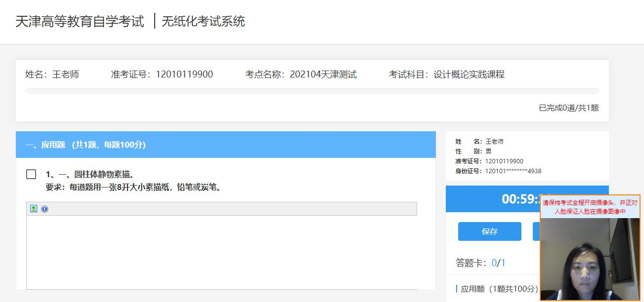Click the 身份证号 in the candidate info panel
Screen dimensions: 644x302
(x=498, y=171)
